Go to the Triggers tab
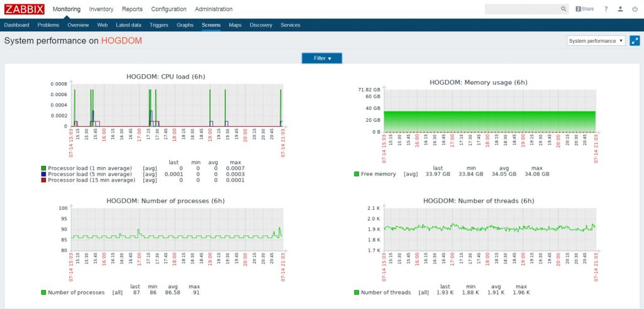Image resolution: width=644 pixels, height=309 pixels. (x=159, y=25)
